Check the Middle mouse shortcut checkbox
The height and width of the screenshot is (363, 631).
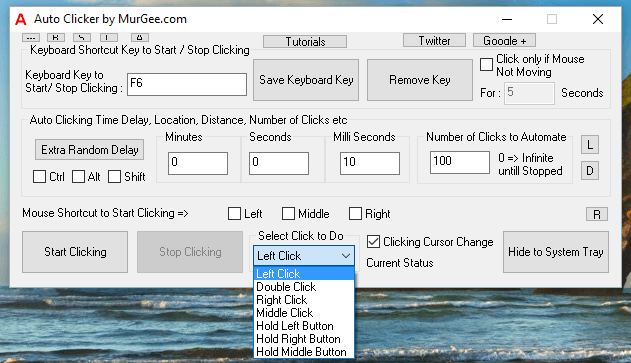point(288,214)
